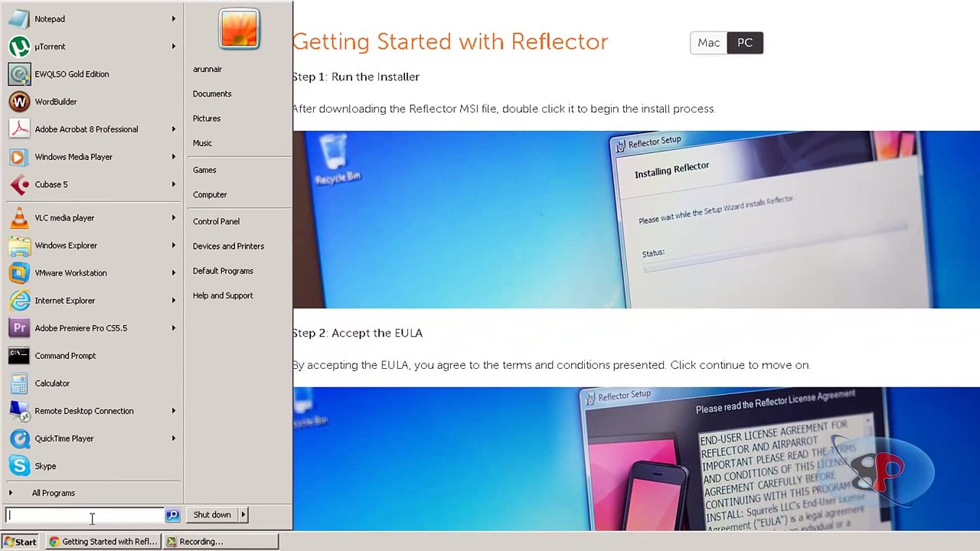The image size is (980, 551).
Task: Open Default Programs
Action: (223, 271)
